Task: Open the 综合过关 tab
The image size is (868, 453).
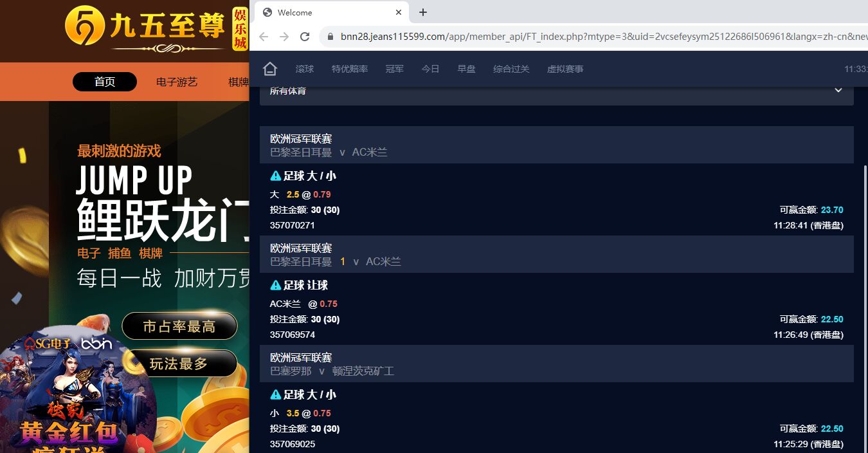Action: pos(511,69)
